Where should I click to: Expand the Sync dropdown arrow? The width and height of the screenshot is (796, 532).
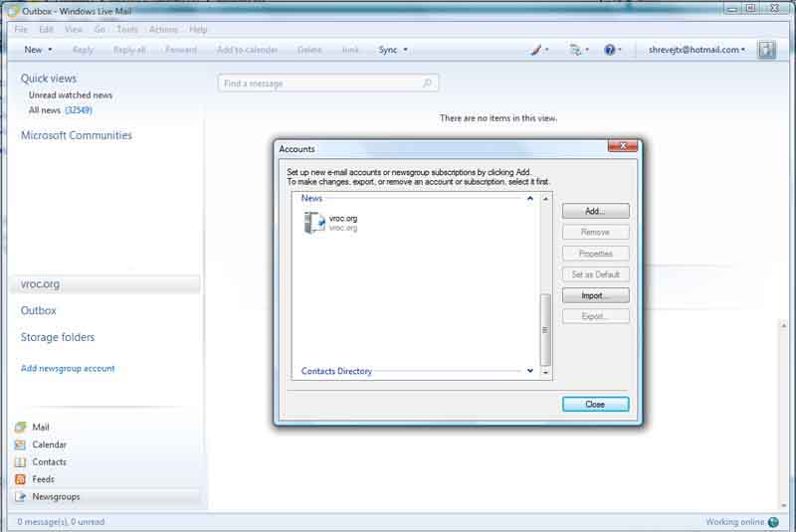pos(406,50)
